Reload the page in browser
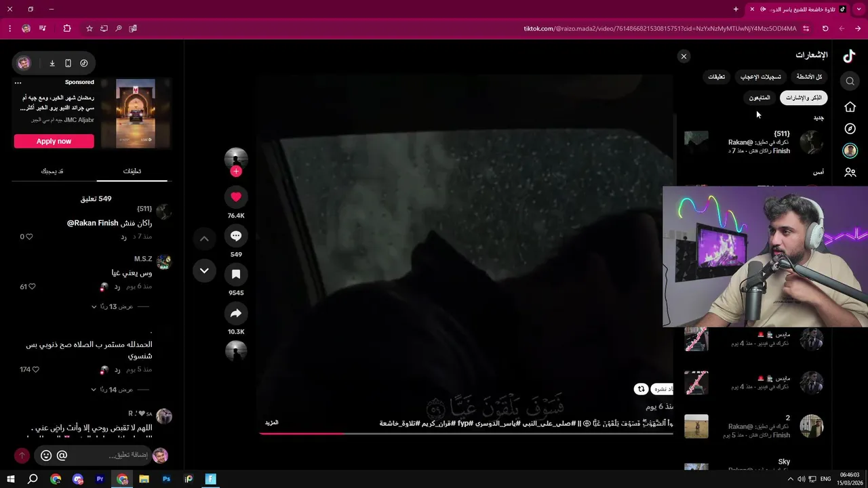 tap(825, 28)
